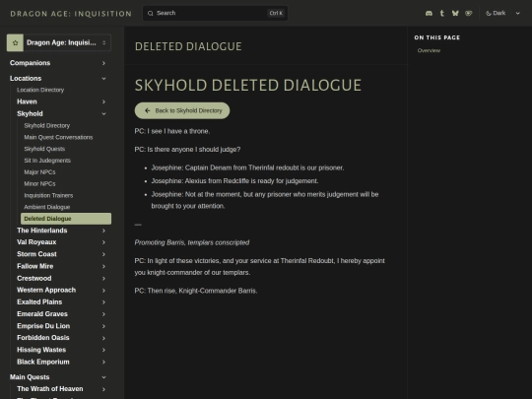This screenshot has height=399, width=532.
Task: Expand the Fallow Mire chevron
Action: point(103,266)
